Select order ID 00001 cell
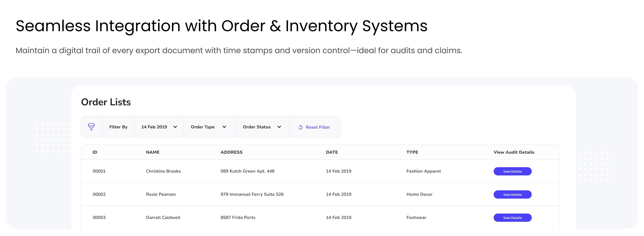The image size is (644, 236). [99, 171]
